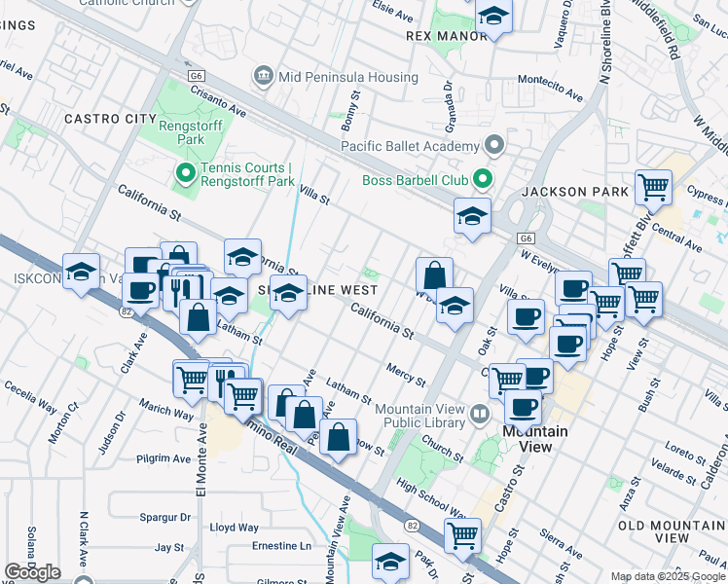Click the Granada Dr street label
This screenshot has width=728, height=584.
click(449, 107)
